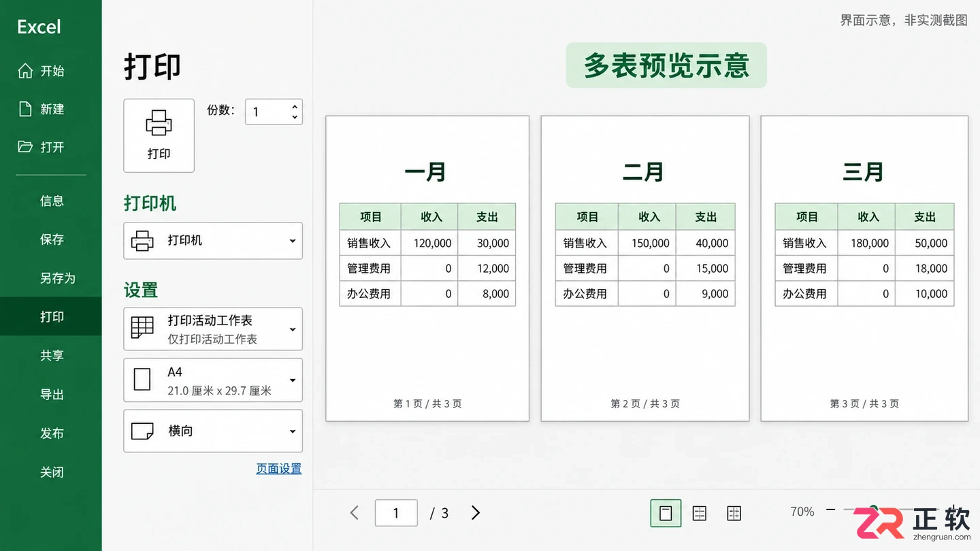Click the 支出 header in 二月 table
The height and width of the screenshot is (551, 980).
pos(706,217)
